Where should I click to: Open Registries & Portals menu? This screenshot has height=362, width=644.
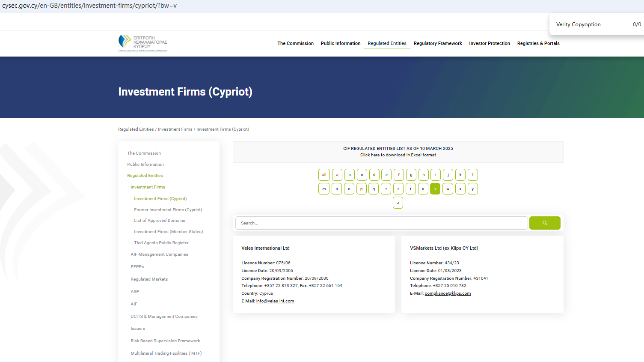point(538,43)
